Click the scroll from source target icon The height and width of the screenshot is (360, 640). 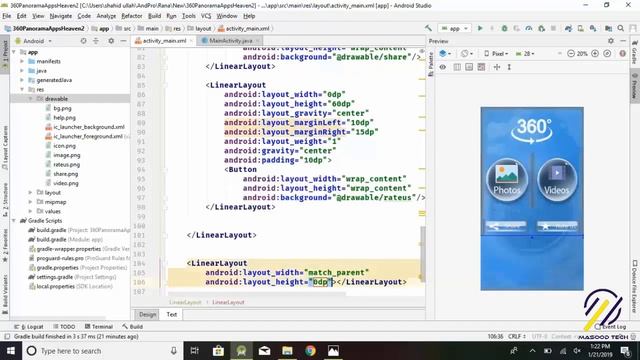[83, 41]
